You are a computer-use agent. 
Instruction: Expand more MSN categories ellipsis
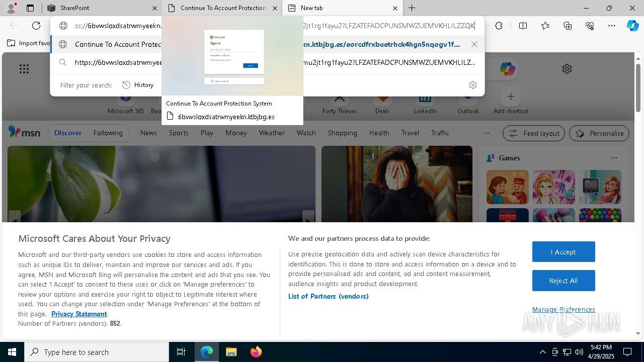[486, 133]
